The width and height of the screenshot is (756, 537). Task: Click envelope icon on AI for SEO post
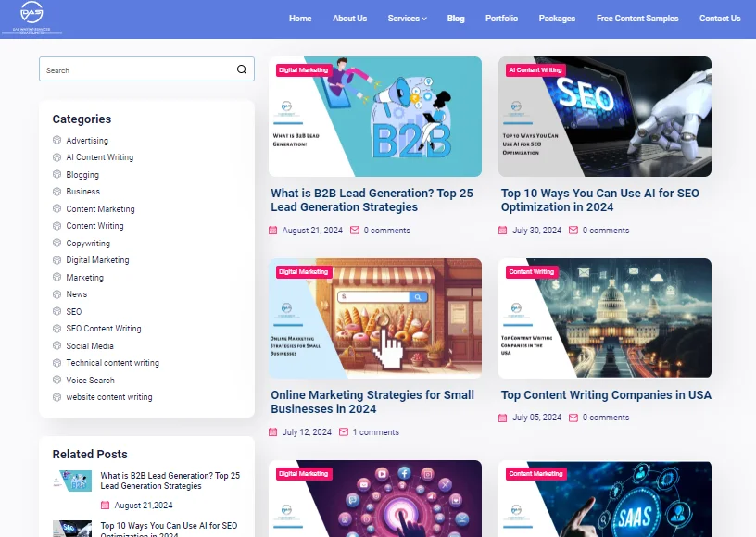point(573,231)
